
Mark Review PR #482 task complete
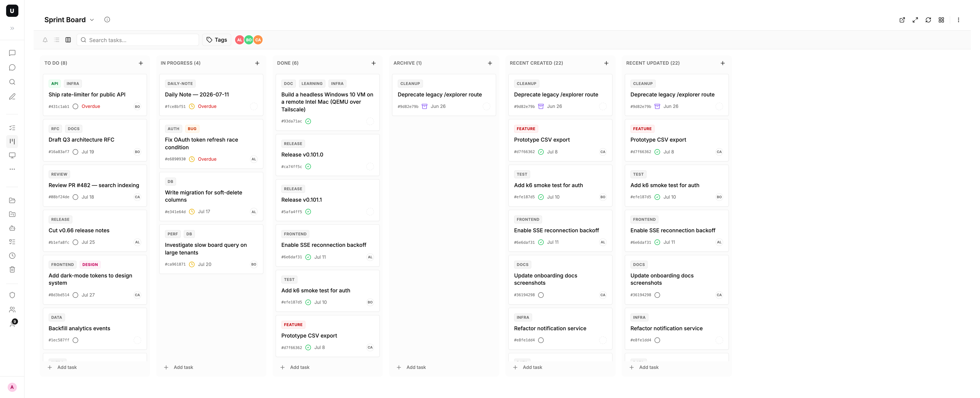pos(75,197)
